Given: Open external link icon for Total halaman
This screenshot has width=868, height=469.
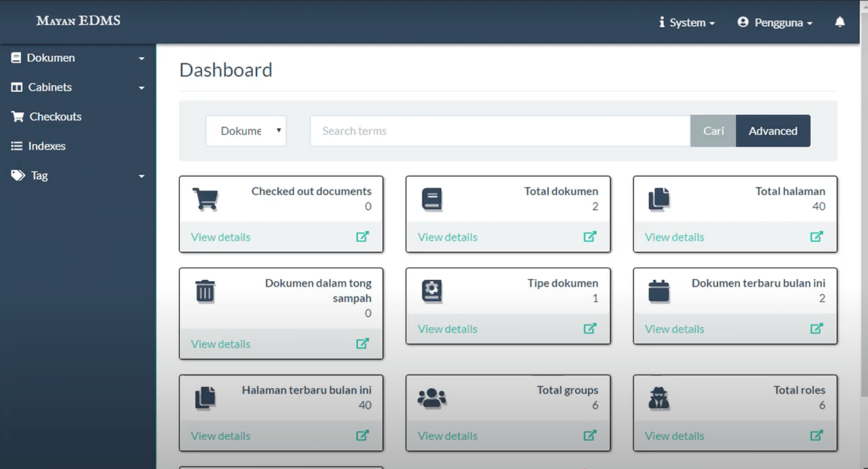Looking at the screenshot, I should 817,237.
